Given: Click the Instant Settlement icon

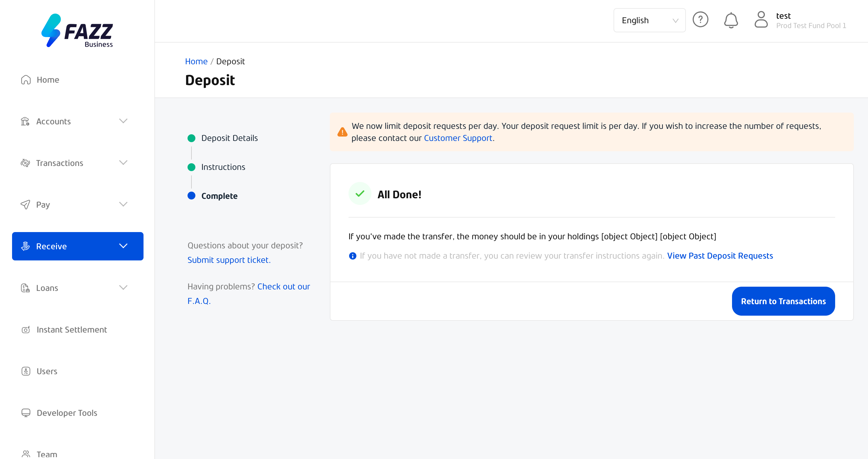Looking at the screenshot, I should (x=26, y=330).
